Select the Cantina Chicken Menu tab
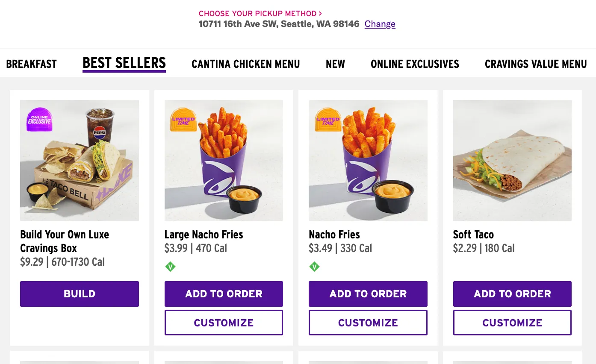Viewport: 596px width, 364px height. click(246, 64)
